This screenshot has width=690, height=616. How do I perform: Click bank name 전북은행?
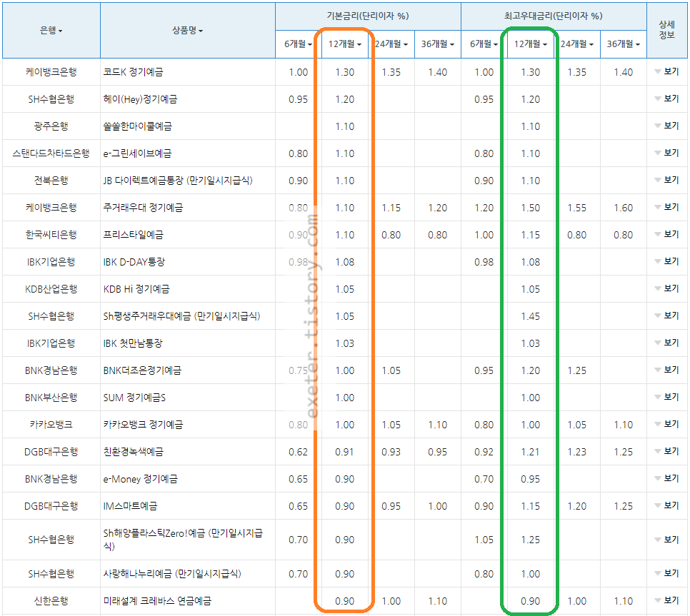pyautogui.click(x=51, y=181)
